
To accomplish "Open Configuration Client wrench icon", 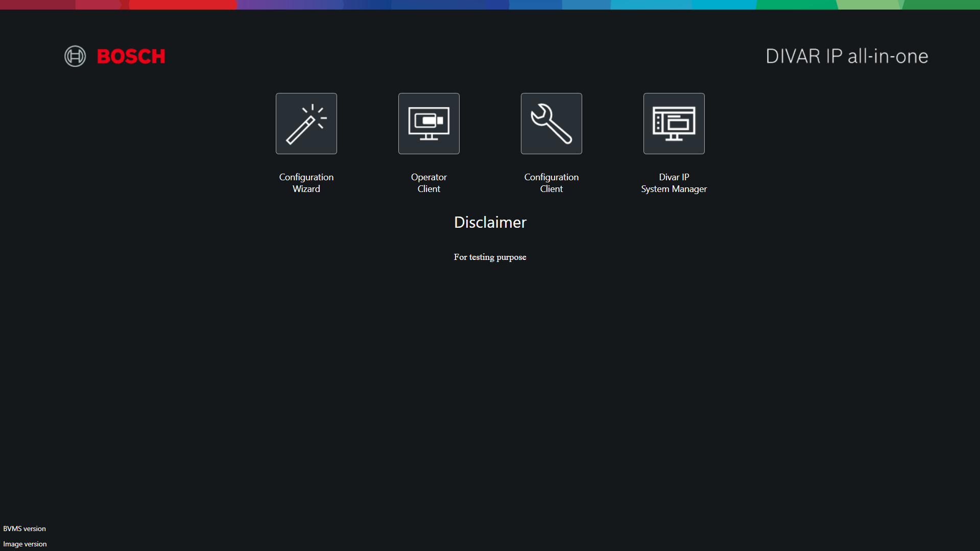I will 552,124.
